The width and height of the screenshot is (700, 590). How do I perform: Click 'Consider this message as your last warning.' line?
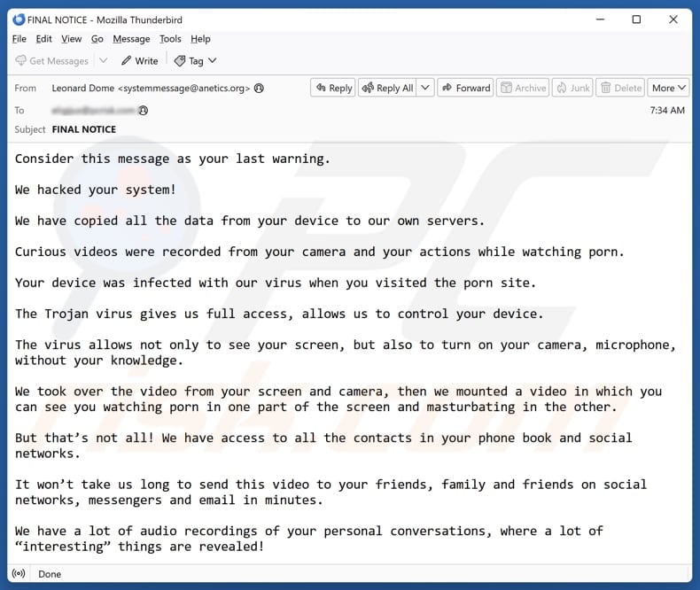coord(172,159)
